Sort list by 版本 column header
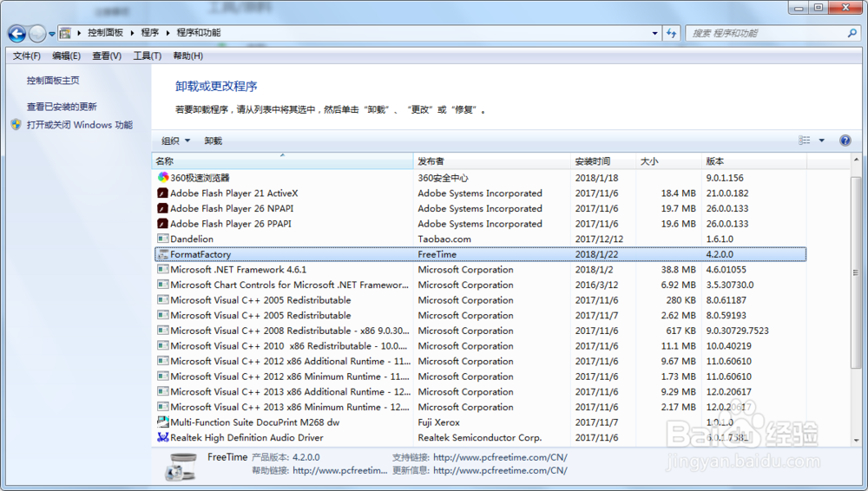Screen dimensions: 868x491 (754, 161)
